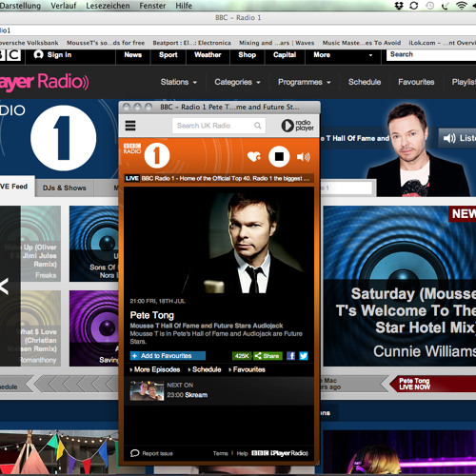Viewport: 476px width, 476px height.
Task: Toggle volume with the speaker icon in the popup
Action: tap(304, 157)
